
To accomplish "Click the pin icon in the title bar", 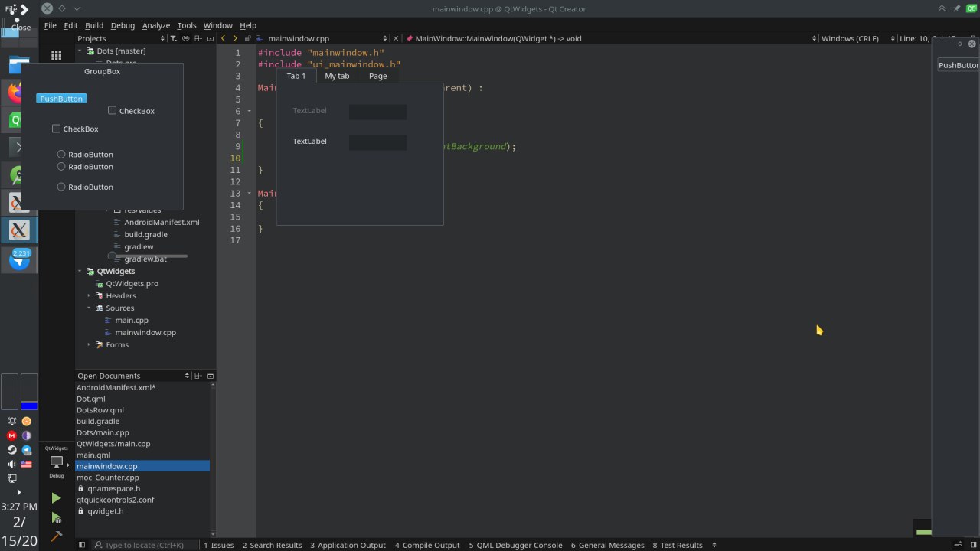I will [x=956, y=8].
